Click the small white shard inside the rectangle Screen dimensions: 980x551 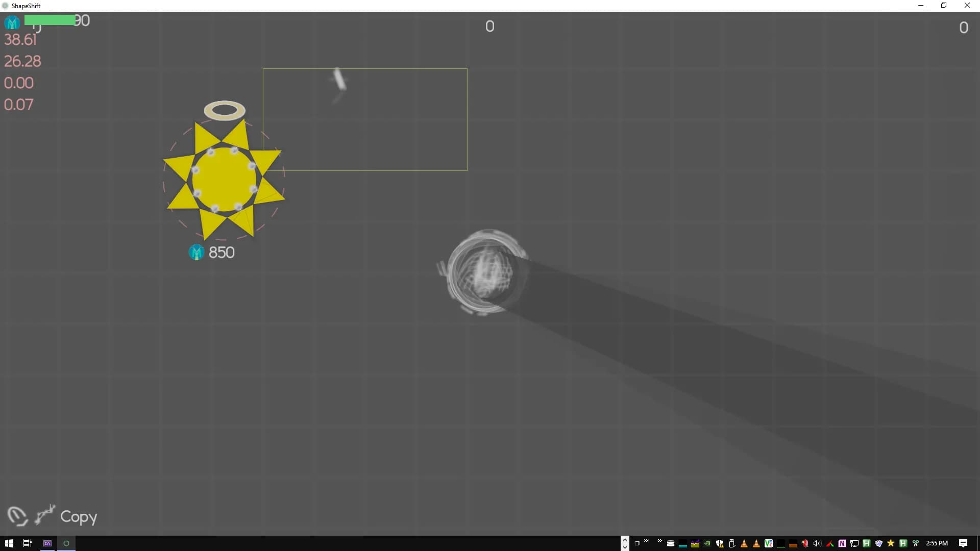[339, 79]
